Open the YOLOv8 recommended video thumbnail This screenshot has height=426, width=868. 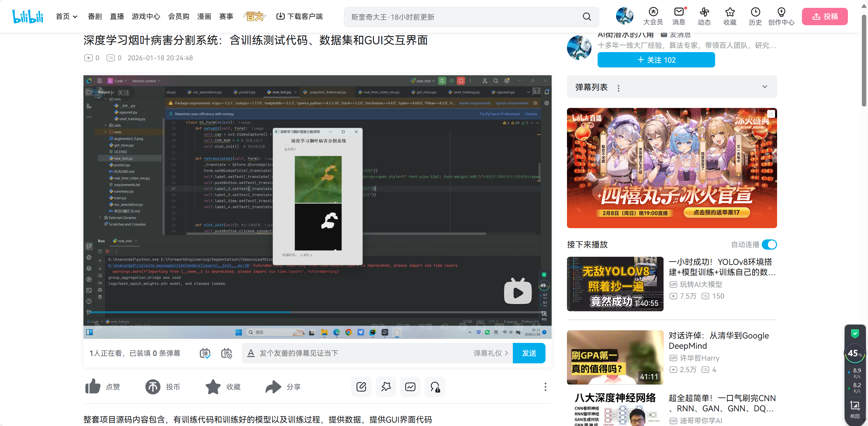[615, 284]
